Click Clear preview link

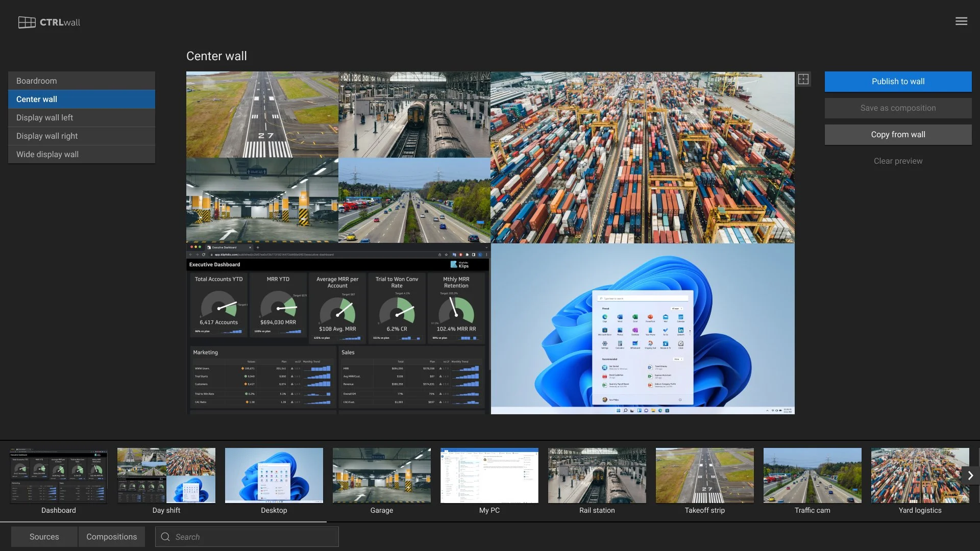pyautogui.click(x=898, y=161)
